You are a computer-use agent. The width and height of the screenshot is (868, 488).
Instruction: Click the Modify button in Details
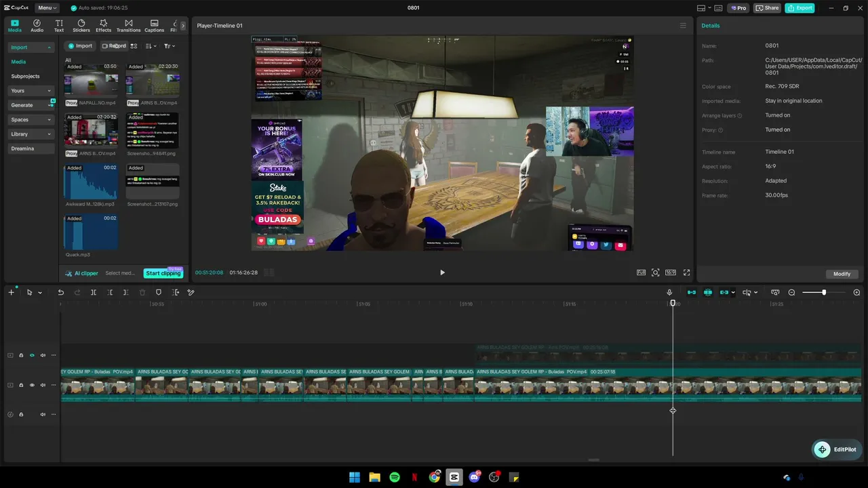(x=842, y=274)
